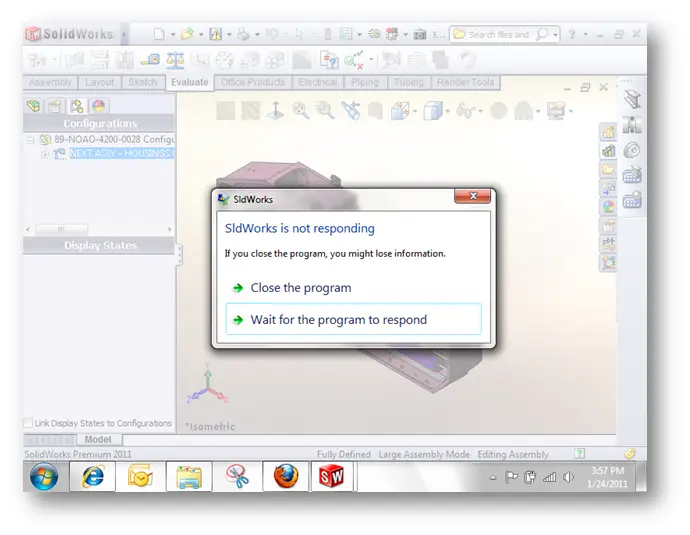Switch to DisplayManager color wheel tab icon
The image size is (690, 535).
[x=99, y=106]
